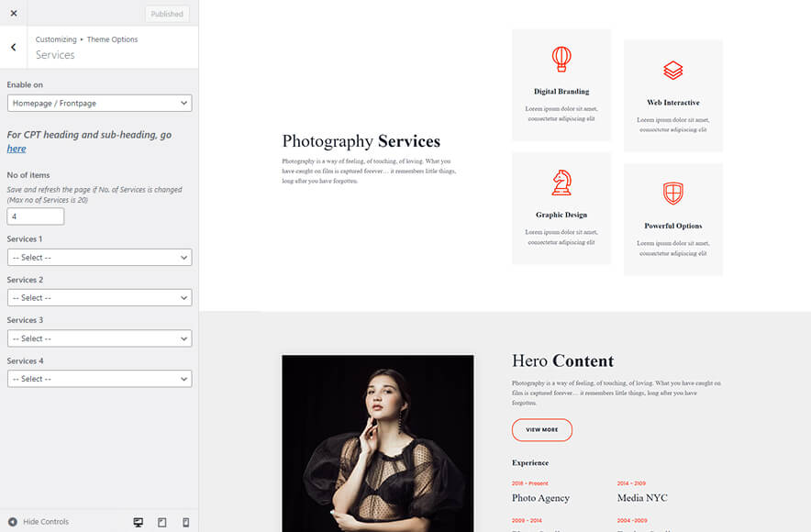Switch to tablet preview mode
Screen dimensions: 811x532
(x=161, y=522)
